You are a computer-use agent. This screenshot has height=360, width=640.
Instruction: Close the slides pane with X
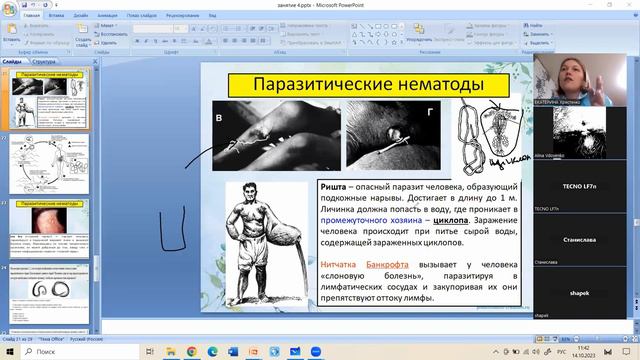(x=95, y=61)
